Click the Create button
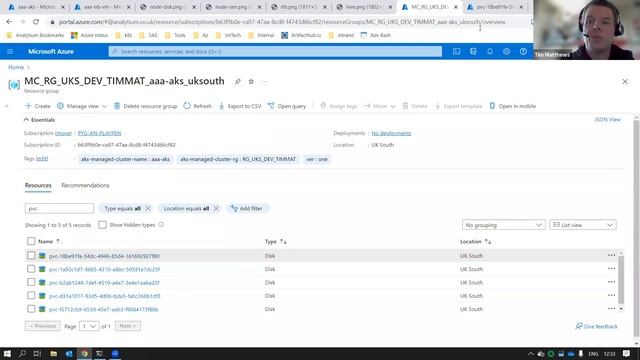Screen dimensions: 640x360 point(38,106)
